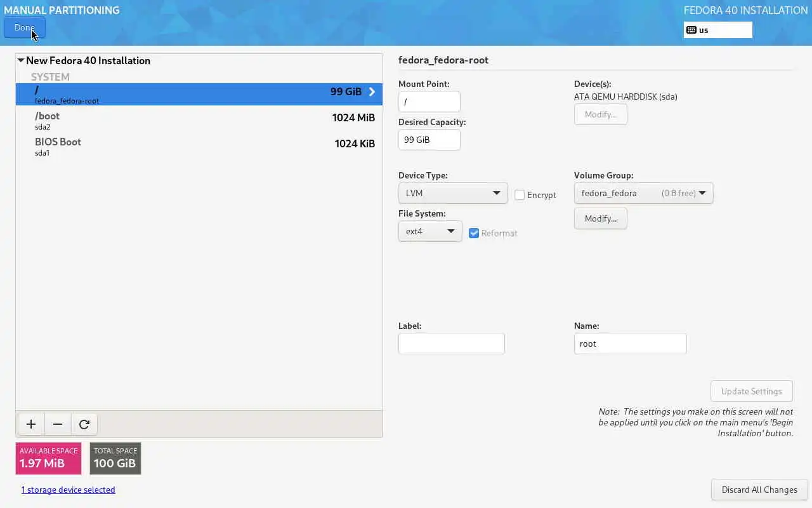Click the FEDORA 40 INSTALLATION title

[745, 10]
